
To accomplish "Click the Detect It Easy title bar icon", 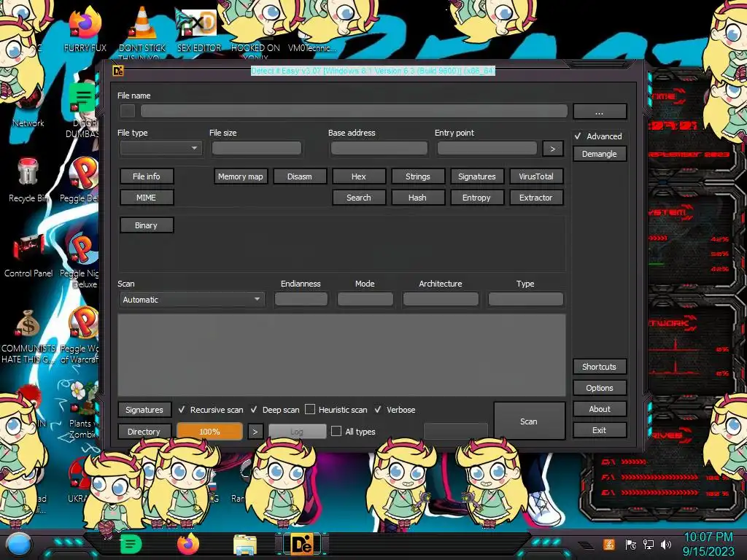I will pos(117,71).
